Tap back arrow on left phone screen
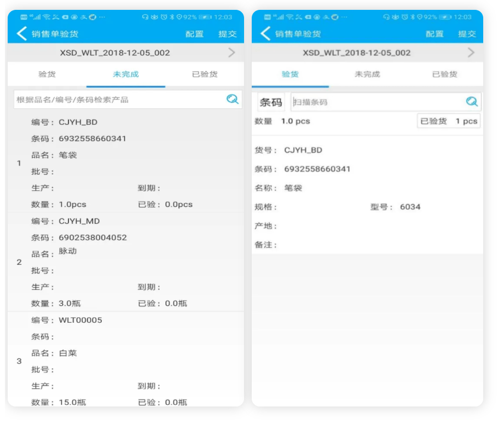 tap(21, 34)
